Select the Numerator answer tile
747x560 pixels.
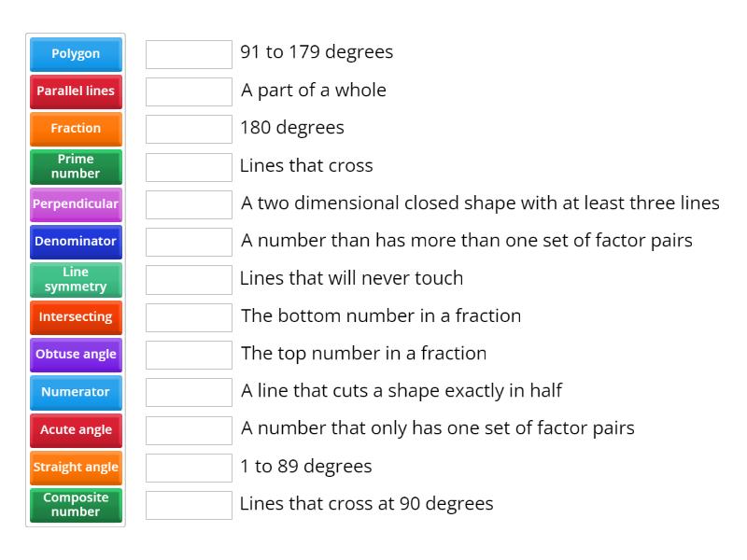click(x=75, y=392)
